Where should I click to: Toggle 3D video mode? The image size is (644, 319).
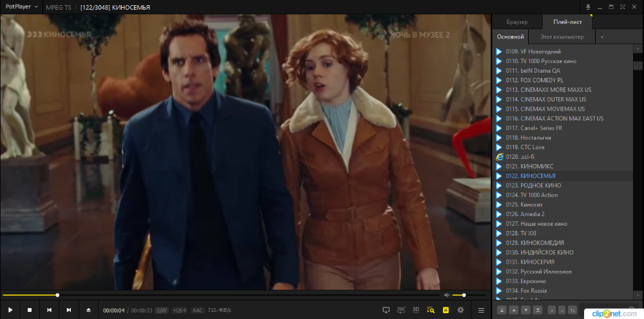click(x=415, y=309)
